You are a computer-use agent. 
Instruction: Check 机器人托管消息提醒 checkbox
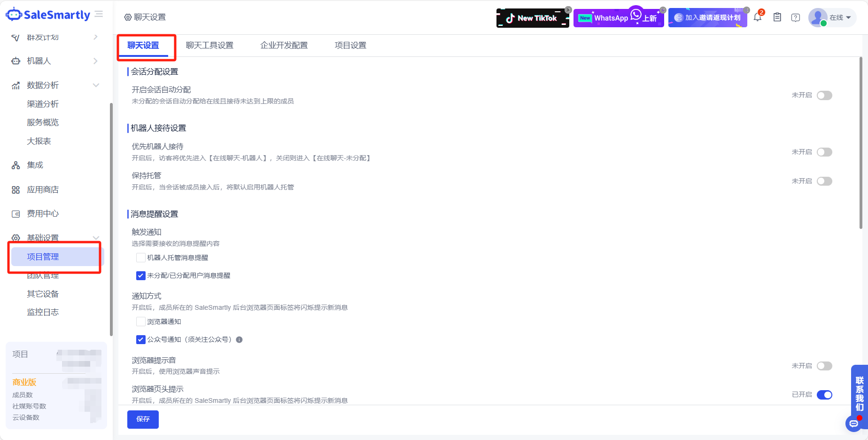tap(140, 257)
